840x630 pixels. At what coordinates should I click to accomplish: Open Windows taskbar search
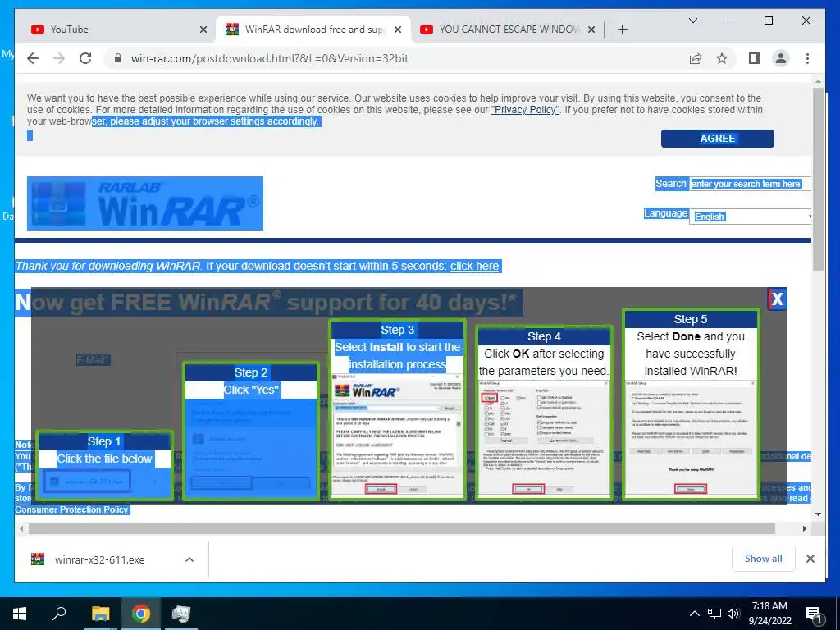click(x=59, y=614)
